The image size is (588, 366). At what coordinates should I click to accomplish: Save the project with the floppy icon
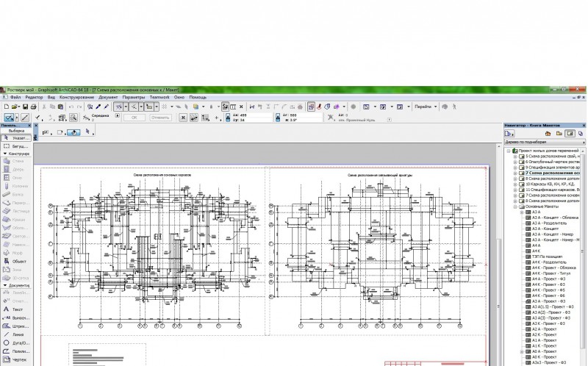pyautogui.click(x=25, y=107)
